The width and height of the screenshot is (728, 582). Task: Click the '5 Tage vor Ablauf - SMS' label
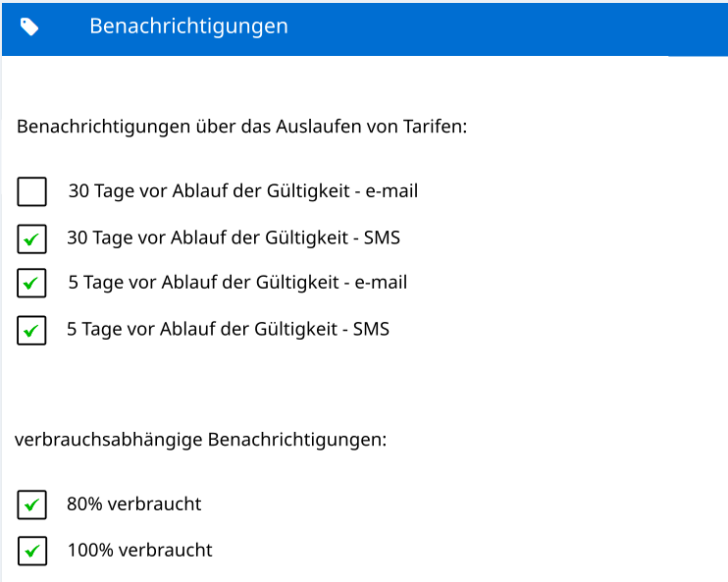point(228,330)
